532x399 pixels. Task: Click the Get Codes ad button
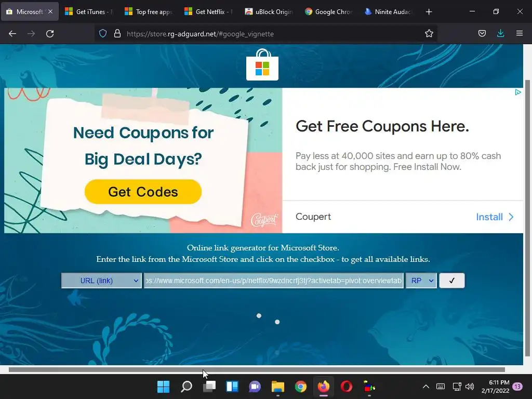pyautogui.click(x=143, y=192)
